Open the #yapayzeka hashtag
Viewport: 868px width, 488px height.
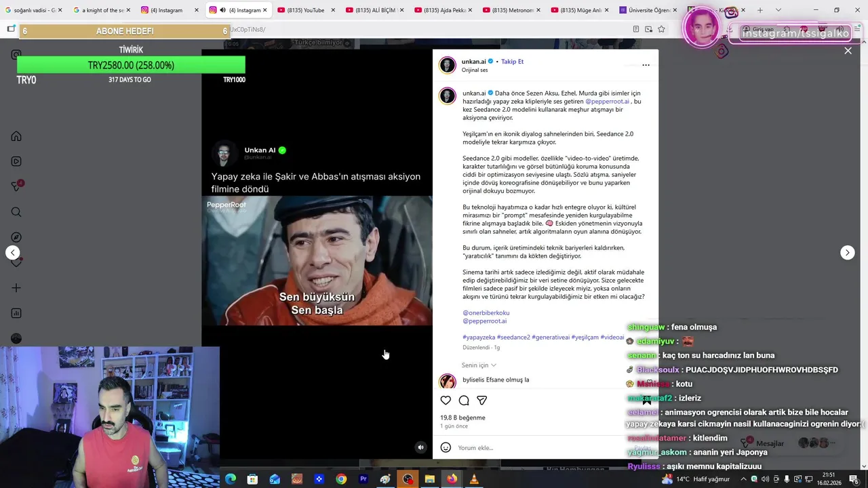[479, 338]
